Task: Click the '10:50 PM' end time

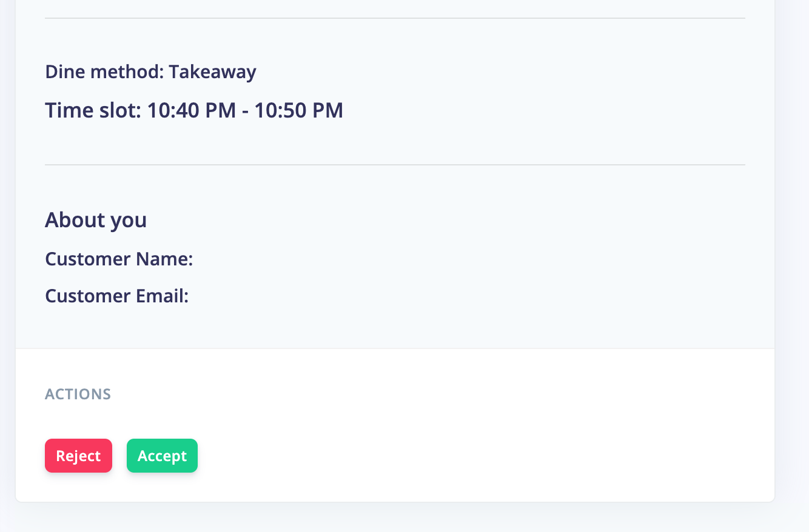Action: (x=299, y=110)
